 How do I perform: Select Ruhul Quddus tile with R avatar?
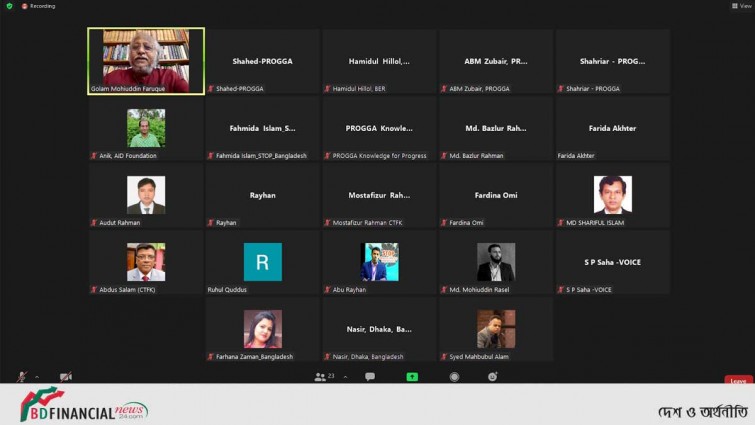pos(262,262)
